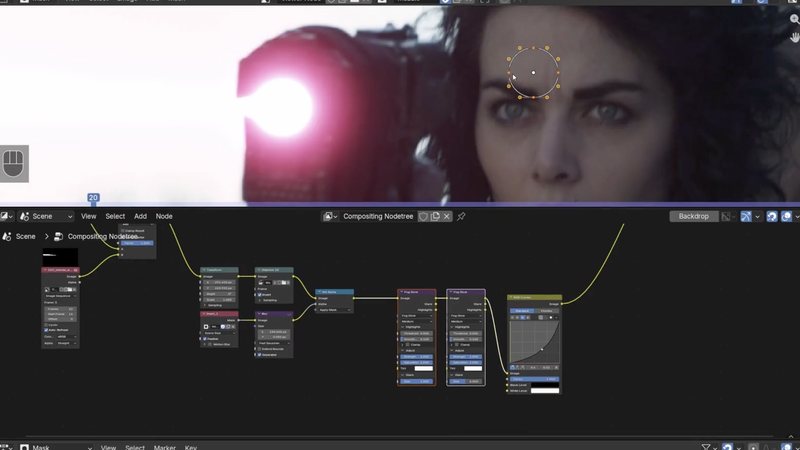Duplicate the Compositing Nodetree datablock

(x=435, y=216)
